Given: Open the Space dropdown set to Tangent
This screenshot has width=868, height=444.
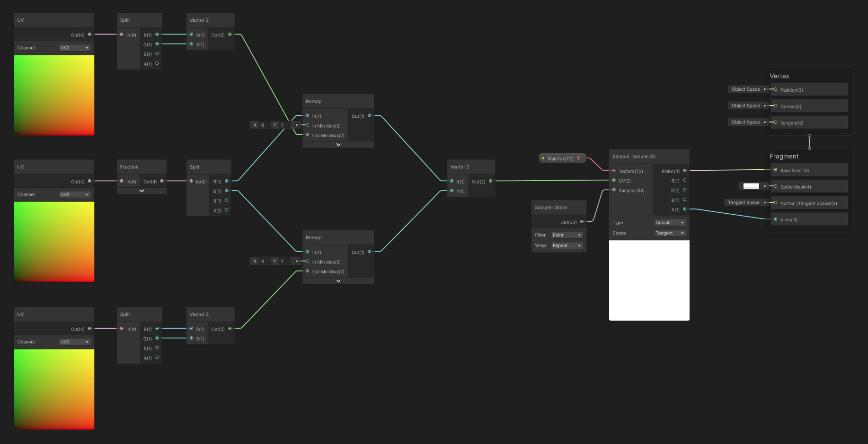Looking at the screenshot, I should tap(670, 233).
